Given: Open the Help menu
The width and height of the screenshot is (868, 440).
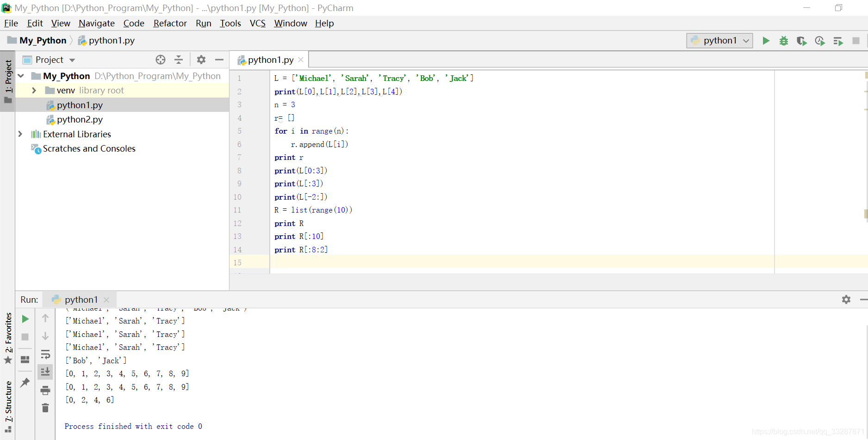Looking at the screenshot, I should [324, 23].
